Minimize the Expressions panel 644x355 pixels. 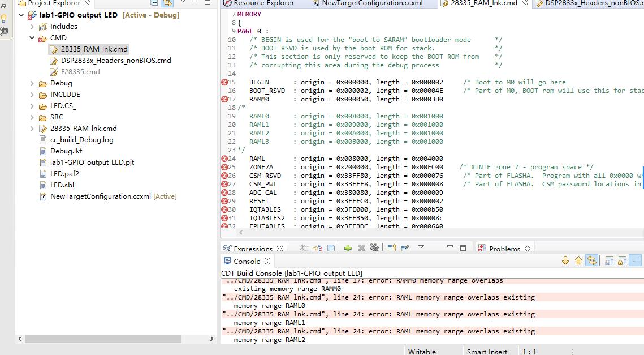[449, 247]
